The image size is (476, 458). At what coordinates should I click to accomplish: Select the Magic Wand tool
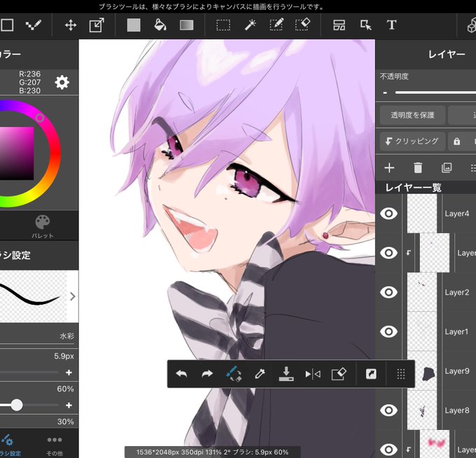pos(251,25)
